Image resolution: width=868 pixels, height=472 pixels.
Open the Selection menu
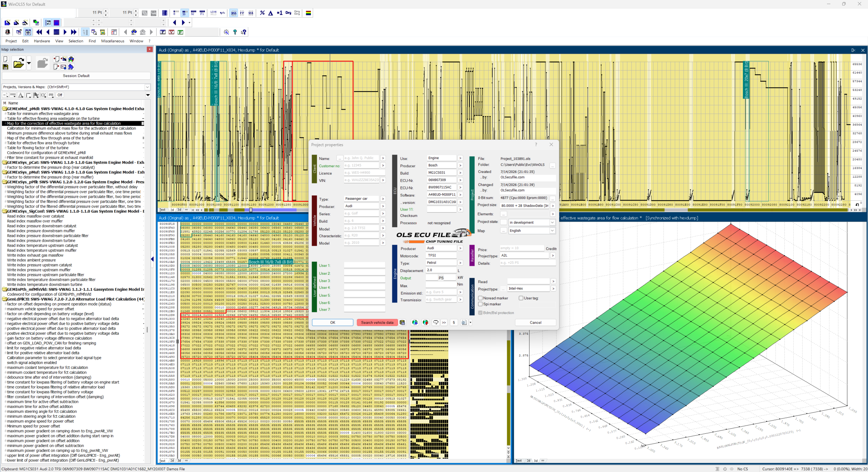[x=76, y=41]
